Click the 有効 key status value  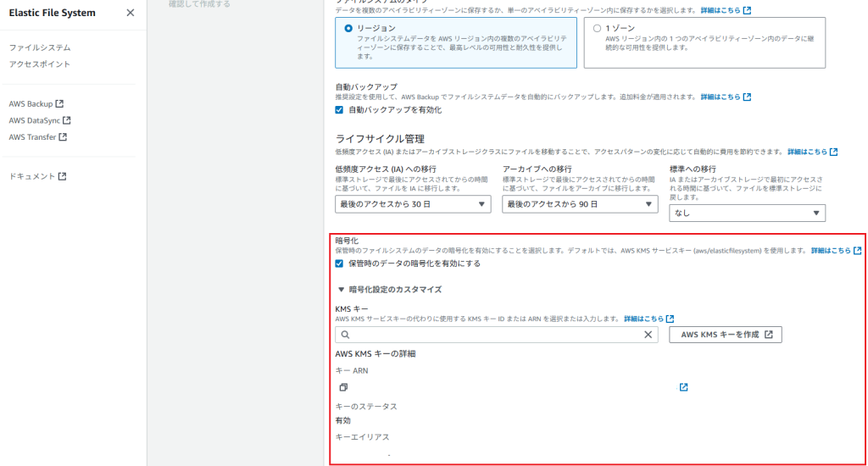coord(343,420)
